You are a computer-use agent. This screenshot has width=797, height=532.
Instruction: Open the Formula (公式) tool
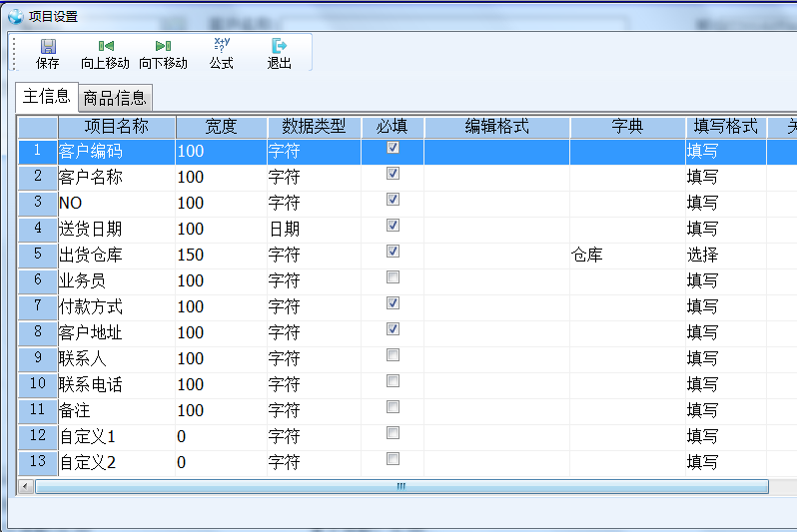click(x=221, y=53)
